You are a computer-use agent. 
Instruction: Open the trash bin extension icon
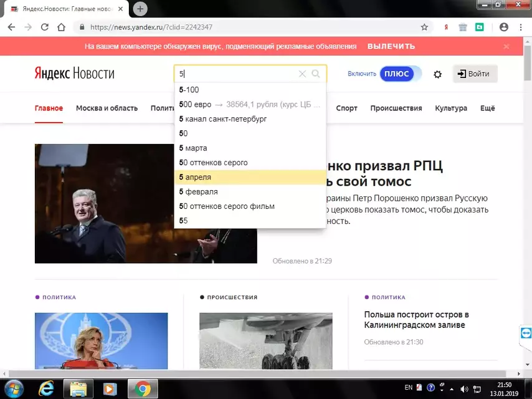(463, 27)
